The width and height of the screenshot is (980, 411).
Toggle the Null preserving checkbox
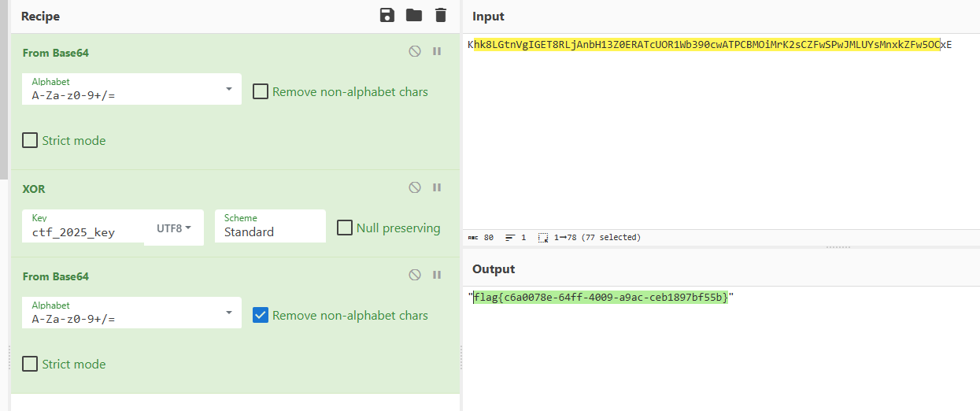(345, 228)
